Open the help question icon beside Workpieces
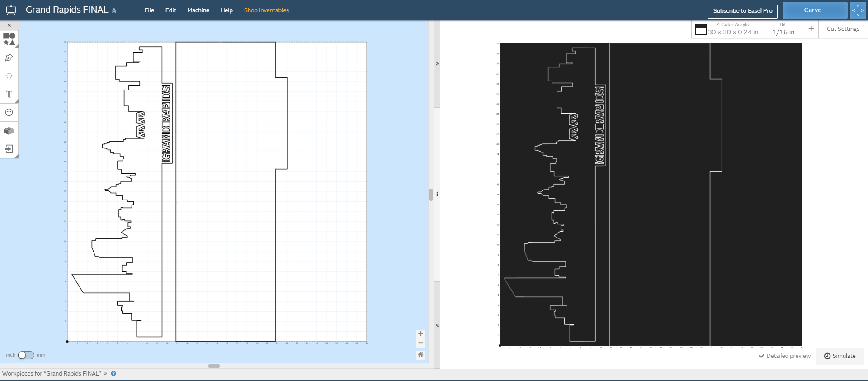Screen dimensions: 868x381 [113, 374]
